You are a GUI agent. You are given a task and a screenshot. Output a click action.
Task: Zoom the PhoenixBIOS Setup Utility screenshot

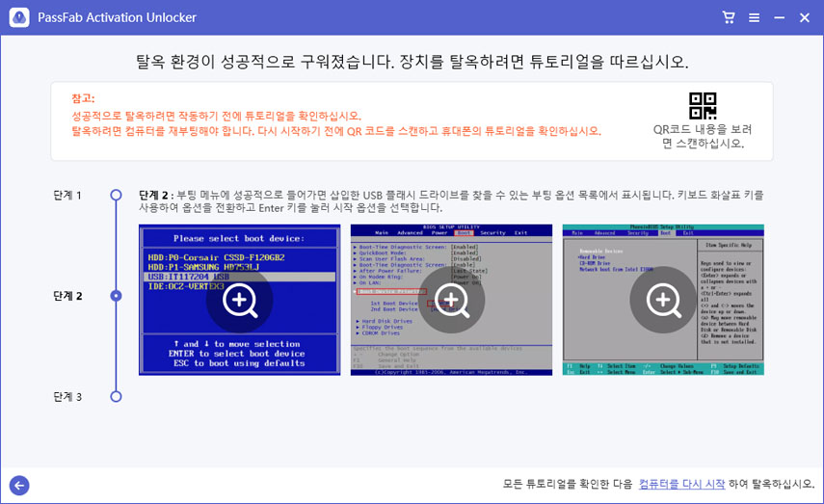[x=663, y=300]
